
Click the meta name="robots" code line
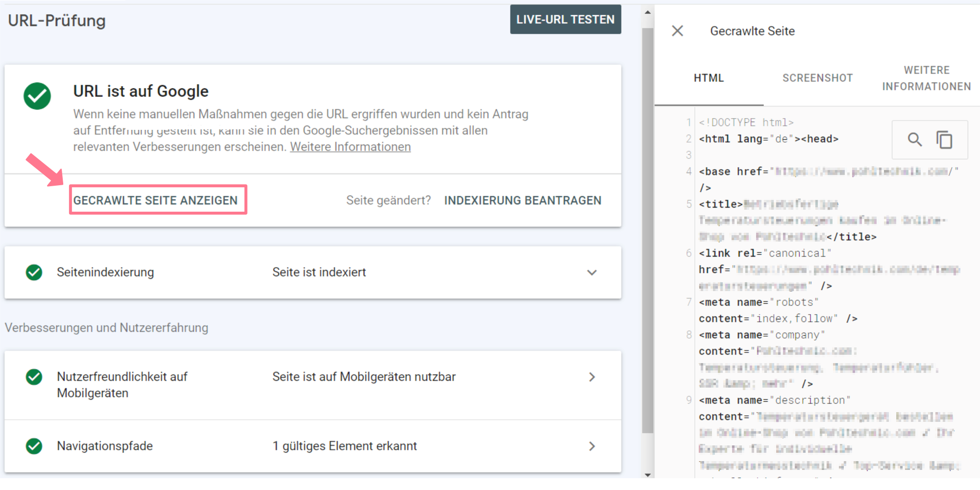(759, 302)
